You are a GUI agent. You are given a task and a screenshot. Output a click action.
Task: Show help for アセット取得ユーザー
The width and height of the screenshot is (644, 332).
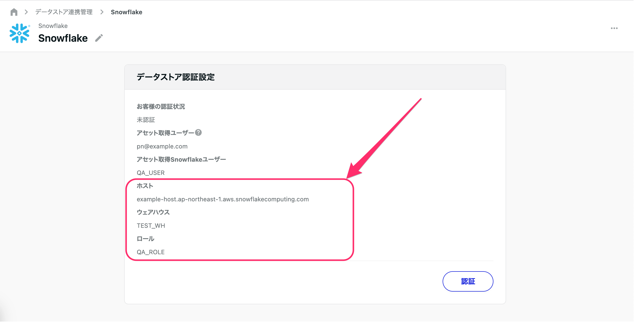(198, 132)
